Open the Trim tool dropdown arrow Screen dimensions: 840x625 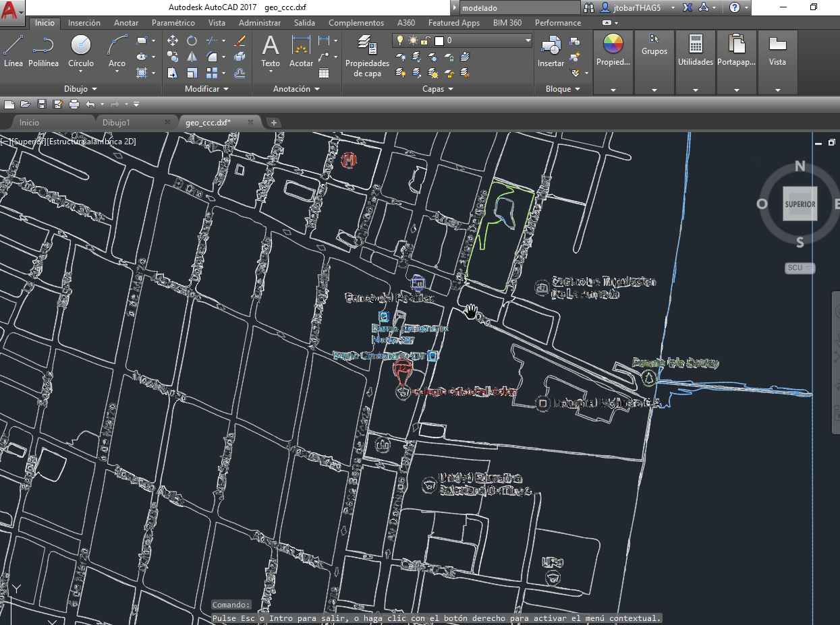pos(223,40)
